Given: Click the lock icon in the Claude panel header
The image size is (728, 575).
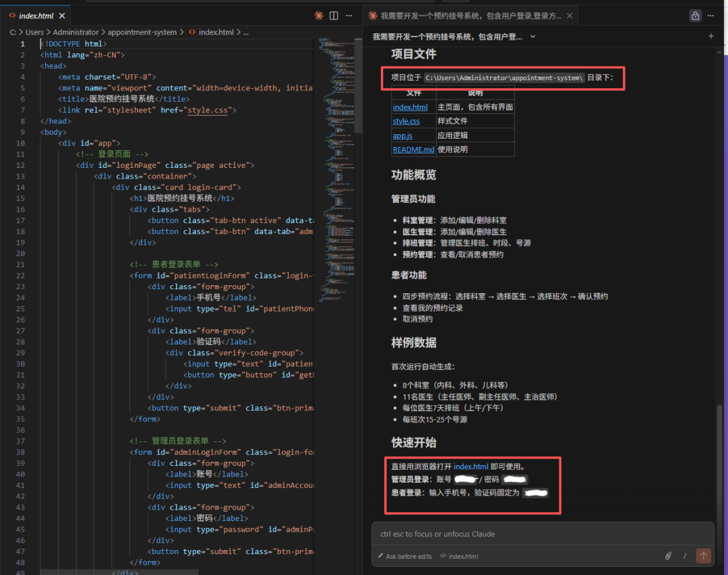Looking at the screenshot, I should (x=695, y=15).
